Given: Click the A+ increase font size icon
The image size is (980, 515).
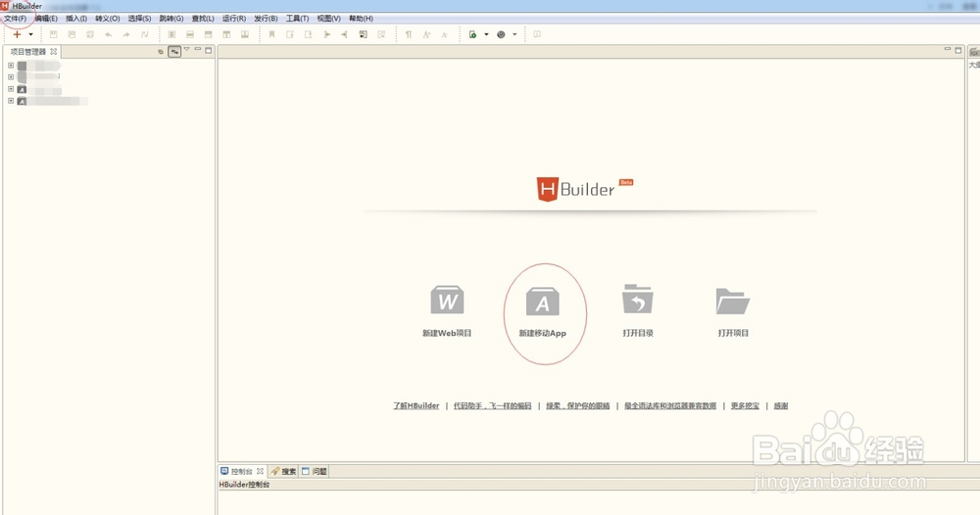Looking at the screenshot, I should point(426,34).
